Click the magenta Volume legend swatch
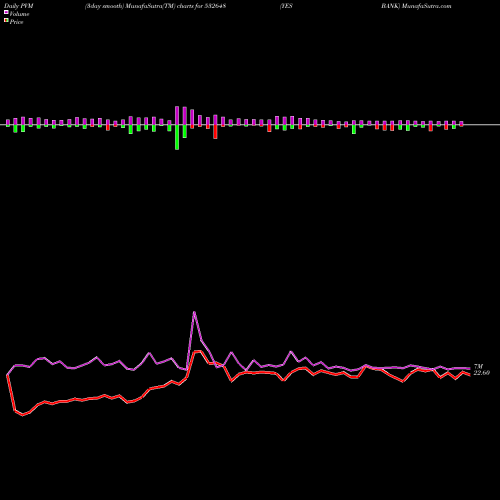 (x=6, y=13)
